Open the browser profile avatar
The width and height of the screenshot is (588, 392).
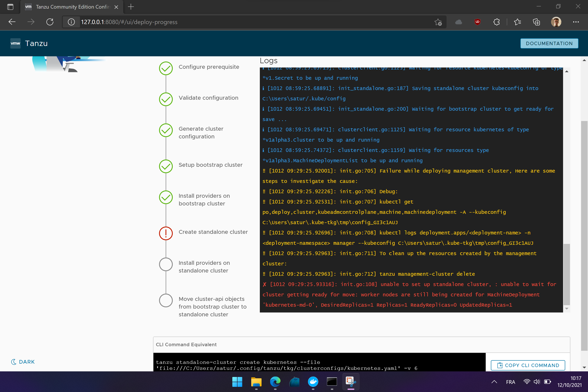point(556,22)
